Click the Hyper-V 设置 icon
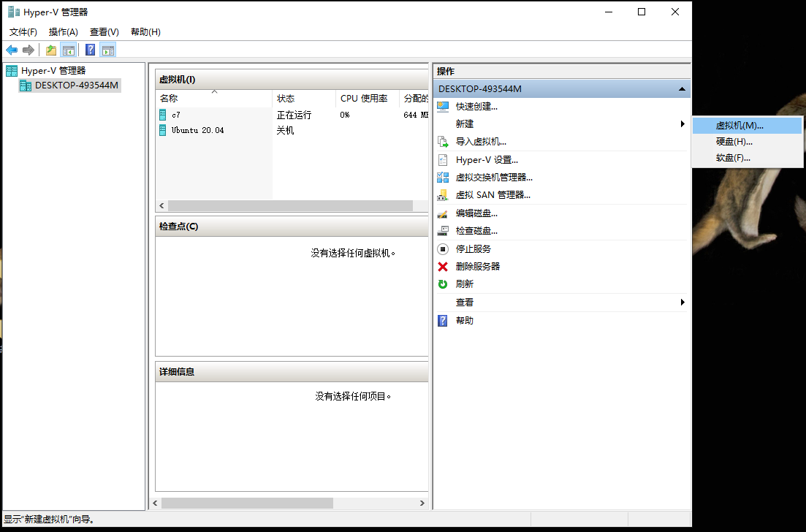This screenshot has width=806, height=532. point(443,160)
